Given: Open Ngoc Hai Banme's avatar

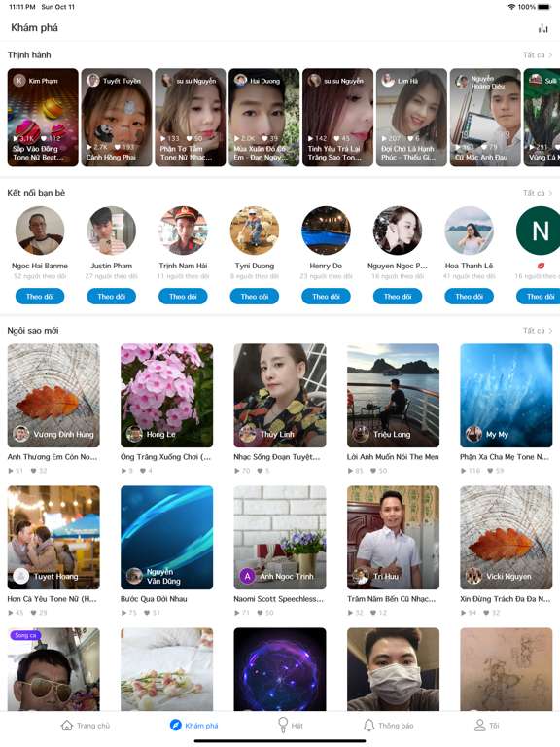Looking at the screenshot, I should (40, 231).
